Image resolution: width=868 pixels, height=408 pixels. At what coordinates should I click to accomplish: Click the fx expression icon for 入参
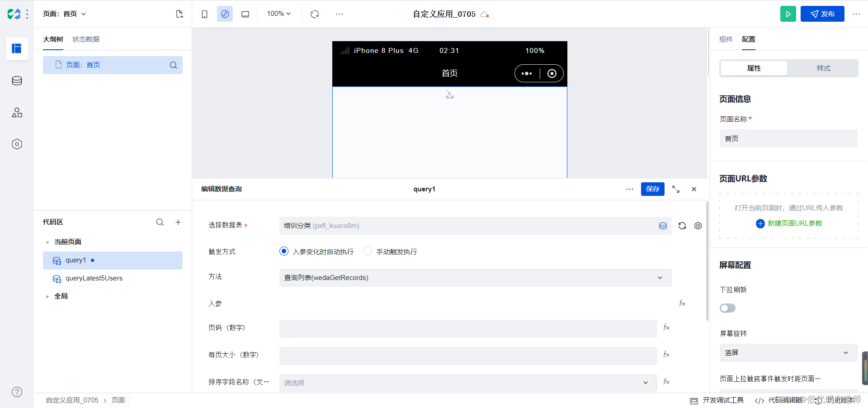click(x=682, y=303)
